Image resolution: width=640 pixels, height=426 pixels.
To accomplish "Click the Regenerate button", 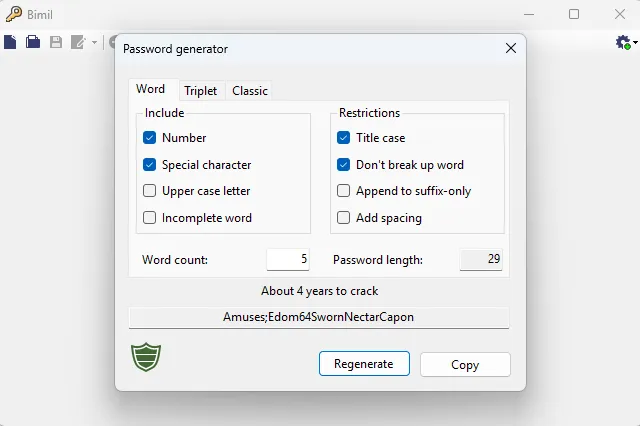I will click(x=364, y=364).
